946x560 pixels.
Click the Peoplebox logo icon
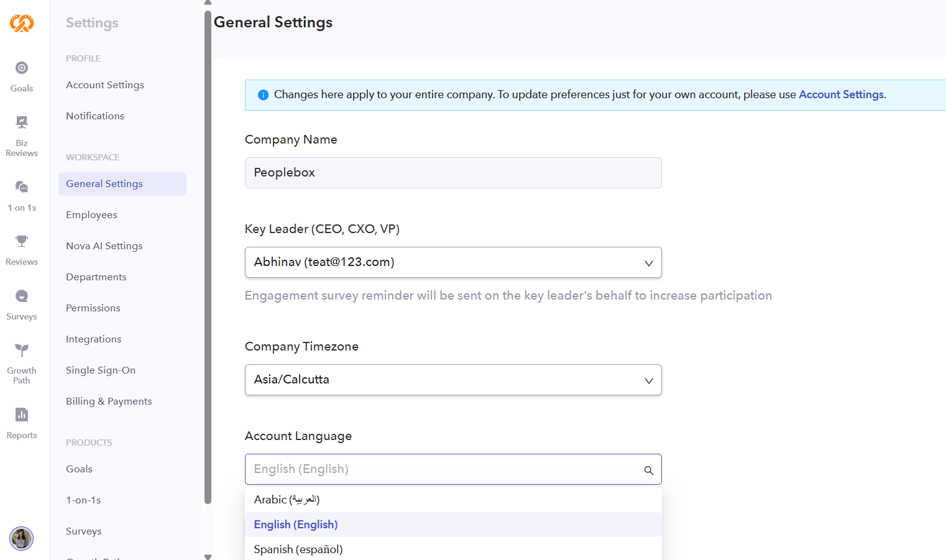pos(22,24)
